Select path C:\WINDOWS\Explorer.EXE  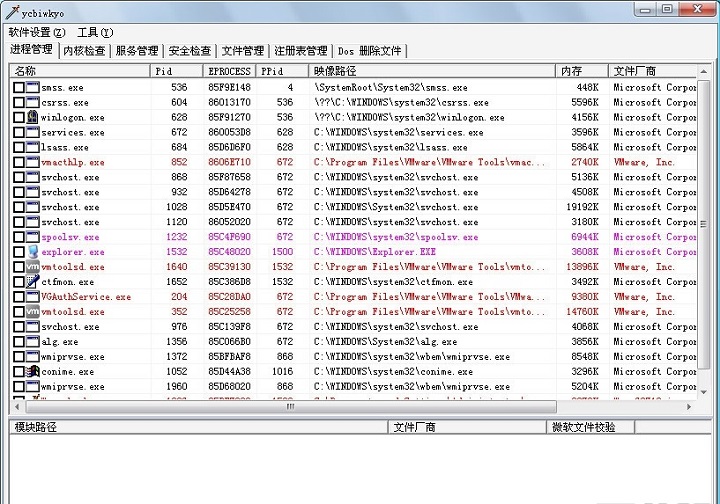pos(375,252)
